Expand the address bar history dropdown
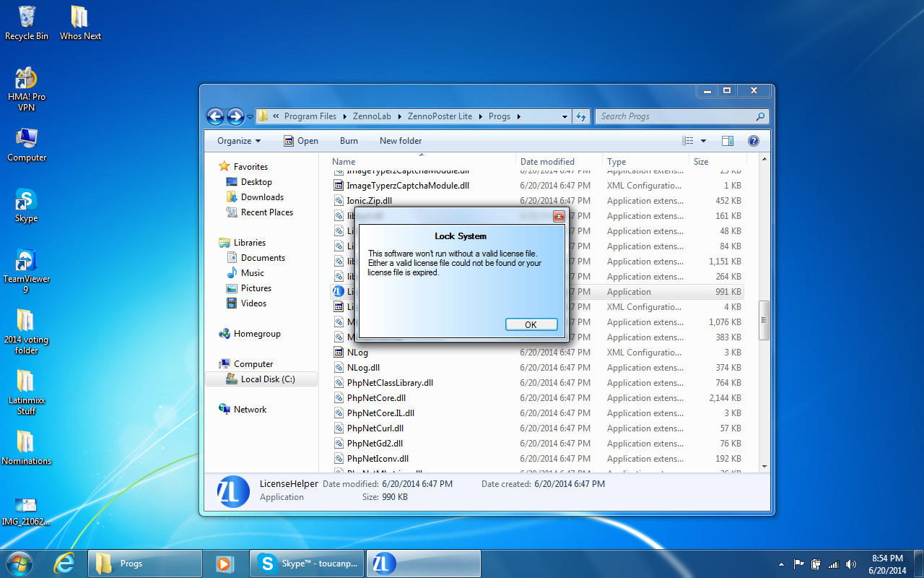Screen dimensions: 924x578 [565, 116]
